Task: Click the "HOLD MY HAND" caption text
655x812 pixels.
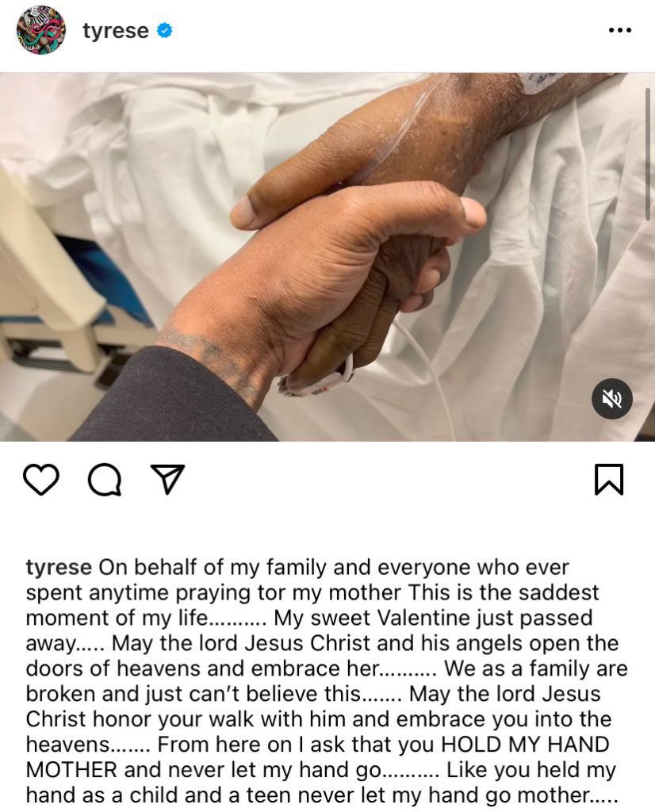Action: pyautogui.click(x=524, y=745)
